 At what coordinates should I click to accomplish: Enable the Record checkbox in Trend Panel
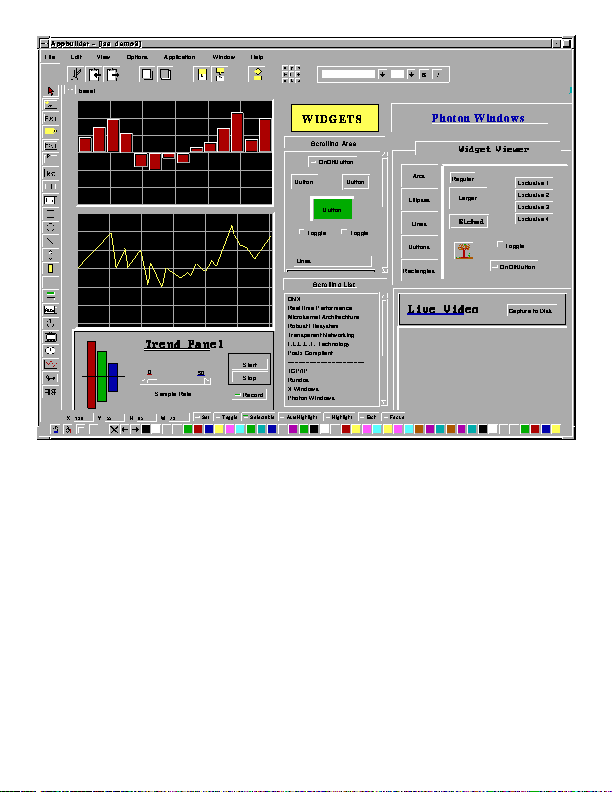[x=237, y=395]
